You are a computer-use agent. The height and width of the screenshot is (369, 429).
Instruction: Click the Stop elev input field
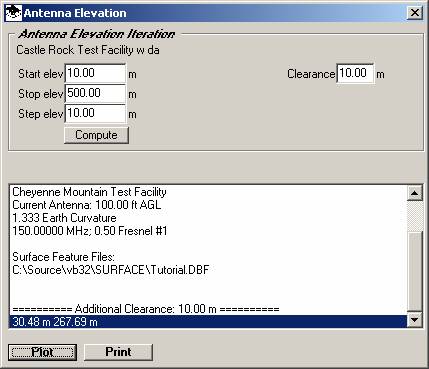pyautogui.click(x=95, y=93)
